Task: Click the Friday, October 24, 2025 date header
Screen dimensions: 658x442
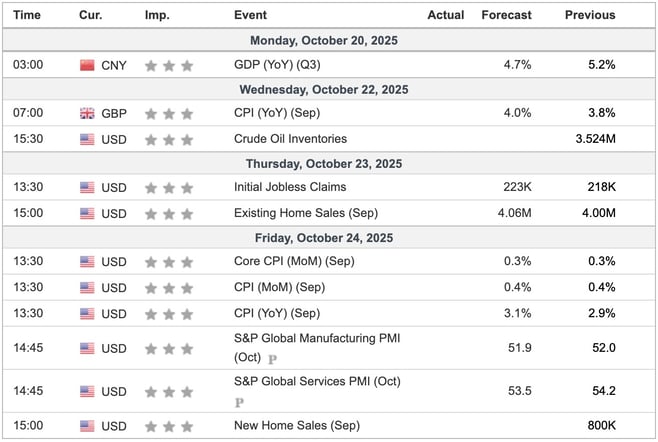Action: [x=329, y=238]
